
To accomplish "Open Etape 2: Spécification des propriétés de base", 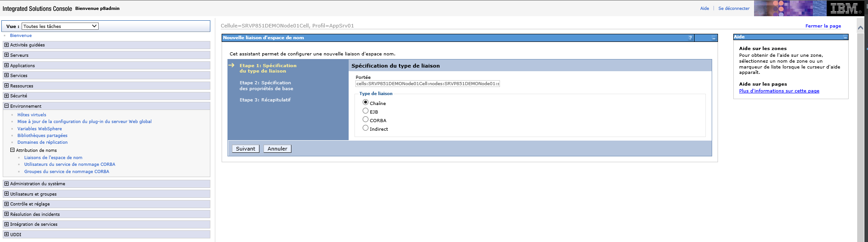I will click(x=266, y=86).
